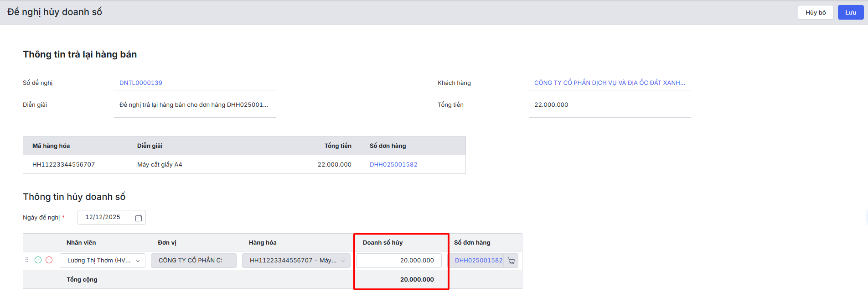
Task: Grab the row drag handle dots
Action: 27,260
